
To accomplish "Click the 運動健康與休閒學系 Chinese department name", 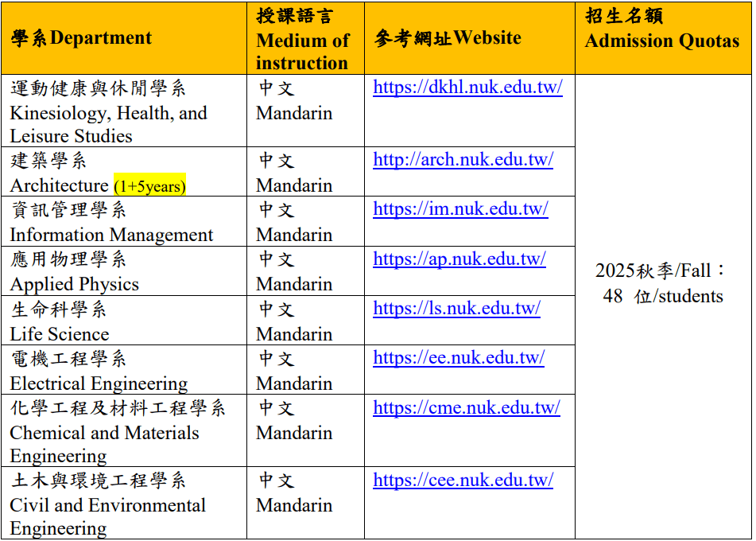I will [x=98, y=88].
